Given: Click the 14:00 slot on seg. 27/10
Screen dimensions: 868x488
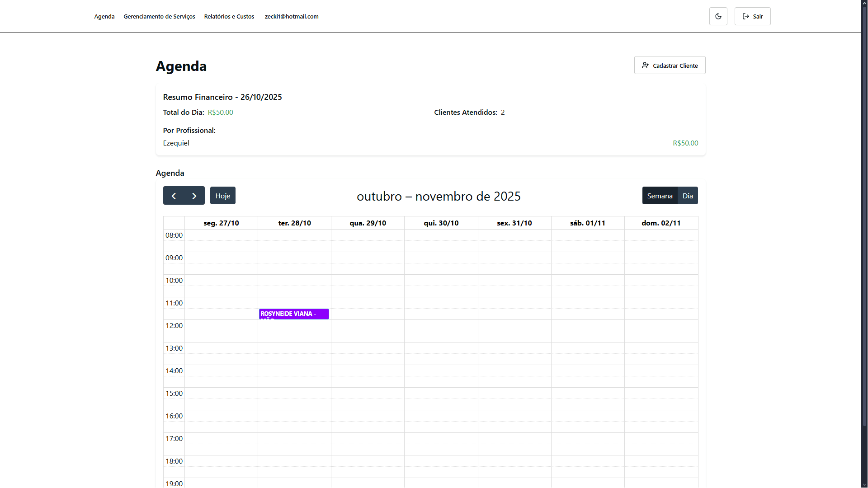Looking at the screenshot, I should tap(221, 371).
